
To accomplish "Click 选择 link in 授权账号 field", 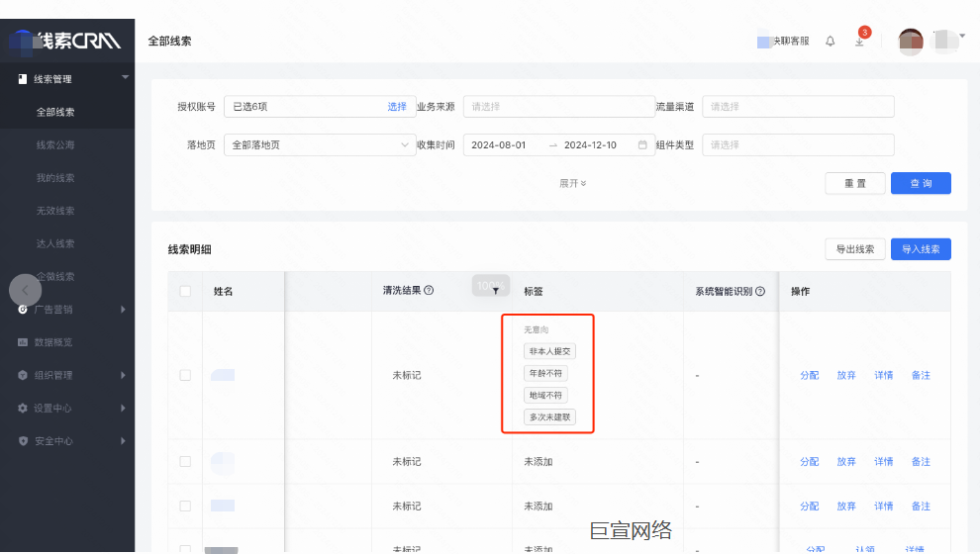I will tap(397, 107).
